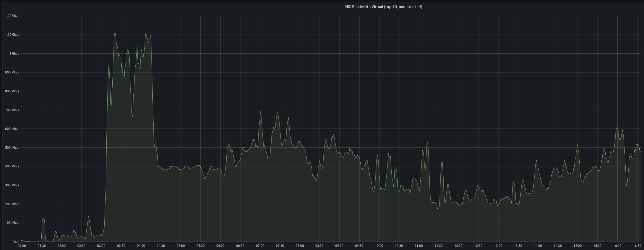The image size is (644, 250).
Task: Click the 07:00 time axis label
Action: [x=260, y=246]
